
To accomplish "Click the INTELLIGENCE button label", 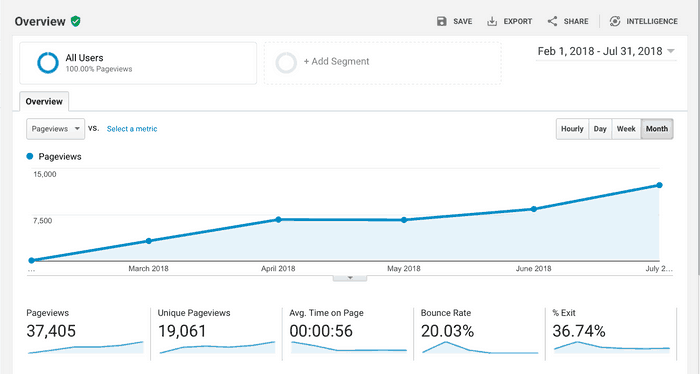I will pyautogui.click(x=652, y=21).
